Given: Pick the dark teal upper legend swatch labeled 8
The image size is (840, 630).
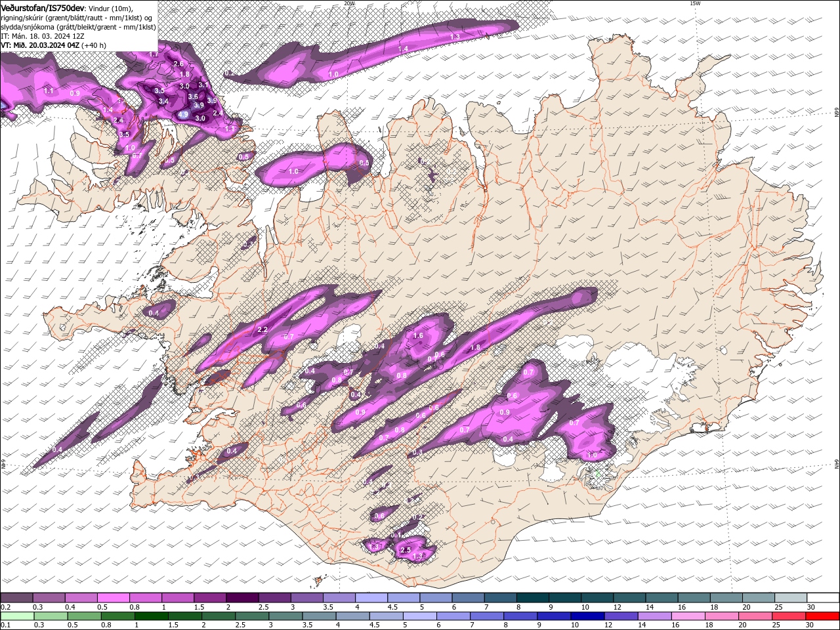Looking at the screenshot, I should click(534, 598).
